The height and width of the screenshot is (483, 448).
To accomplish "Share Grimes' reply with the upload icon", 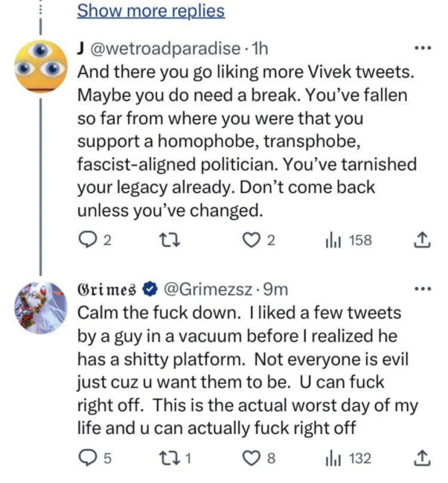I will click(x=421, y=458).
